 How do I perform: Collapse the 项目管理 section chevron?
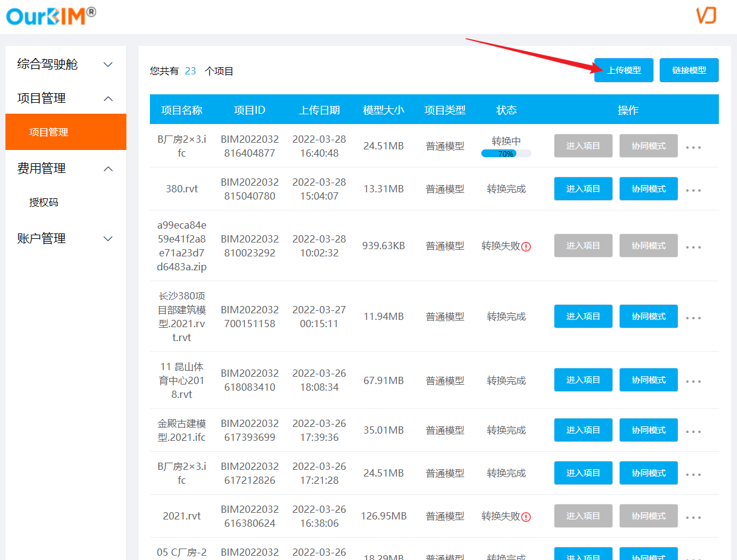[x=108, y=99]
